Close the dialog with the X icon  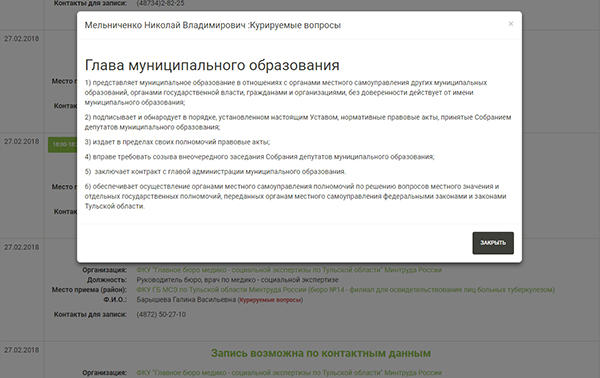pos(510,24)
